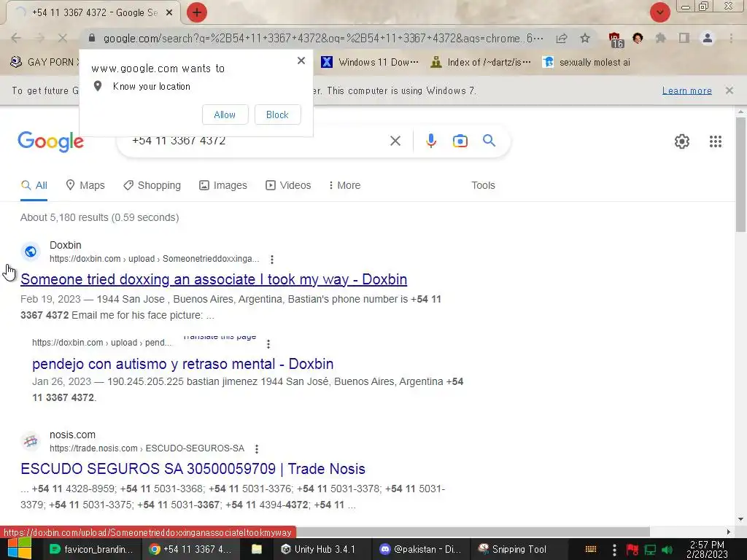Bookmark this page with the star icon
The height and width of the screenshot is (560, 747).
(x=585, y=38)
